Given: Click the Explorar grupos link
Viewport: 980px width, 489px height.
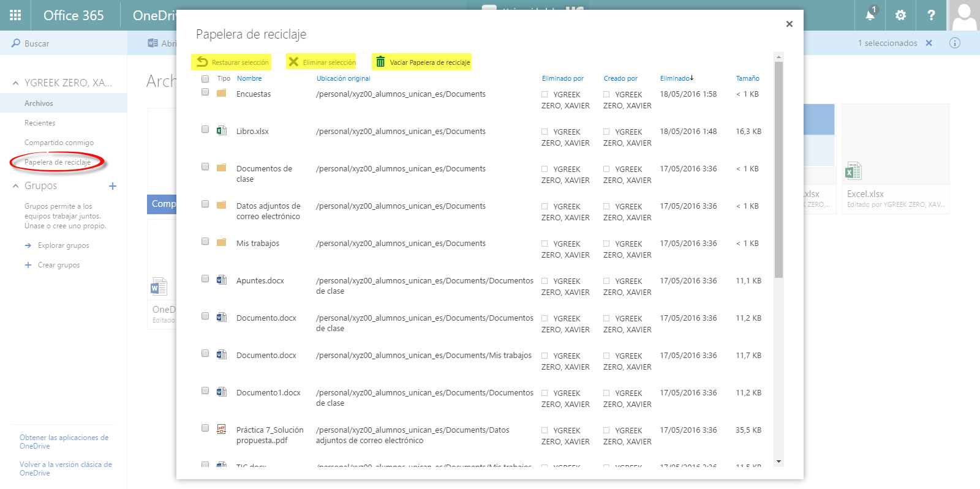Looking at the screenshot, I should (x=63, y=245).
